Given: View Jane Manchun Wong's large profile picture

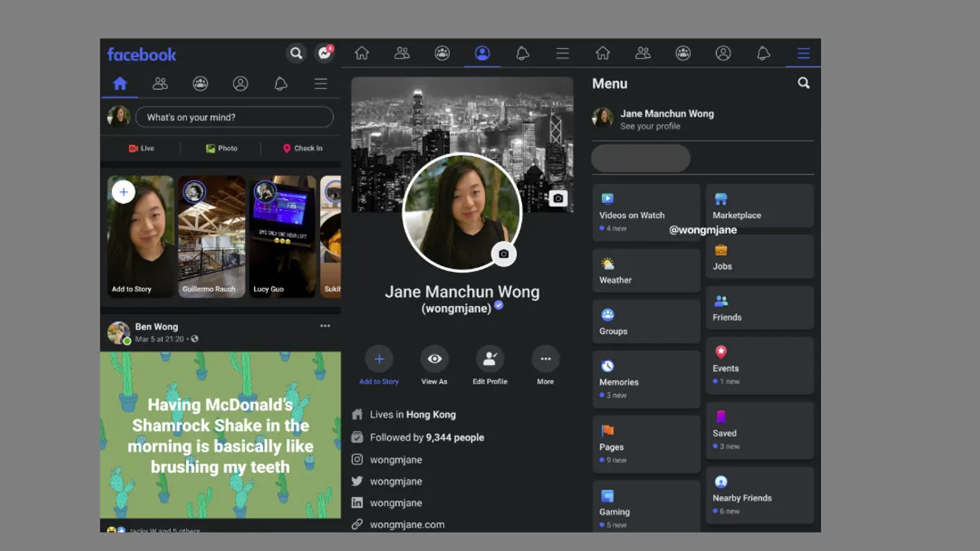Looking at the screenshot, I should click(x=462, y=212).
